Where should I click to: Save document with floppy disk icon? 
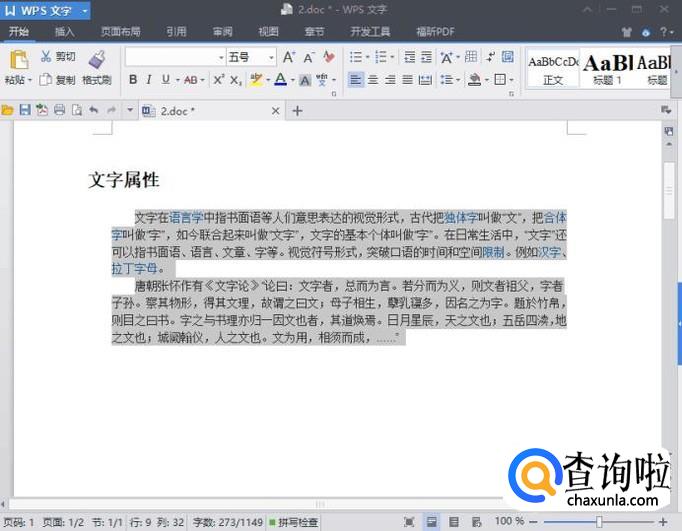click(x=25, y=110)
